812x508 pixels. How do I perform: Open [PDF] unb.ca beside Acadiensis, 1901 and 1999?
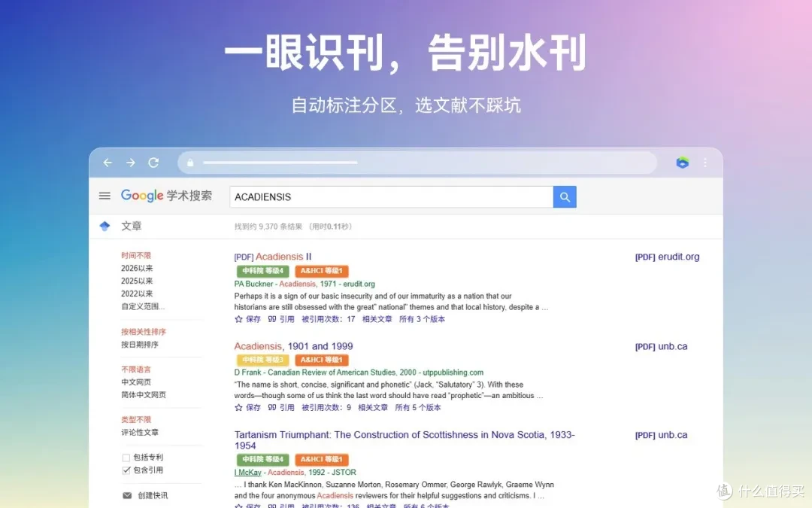pyautogui.click(x=662, y=346)
